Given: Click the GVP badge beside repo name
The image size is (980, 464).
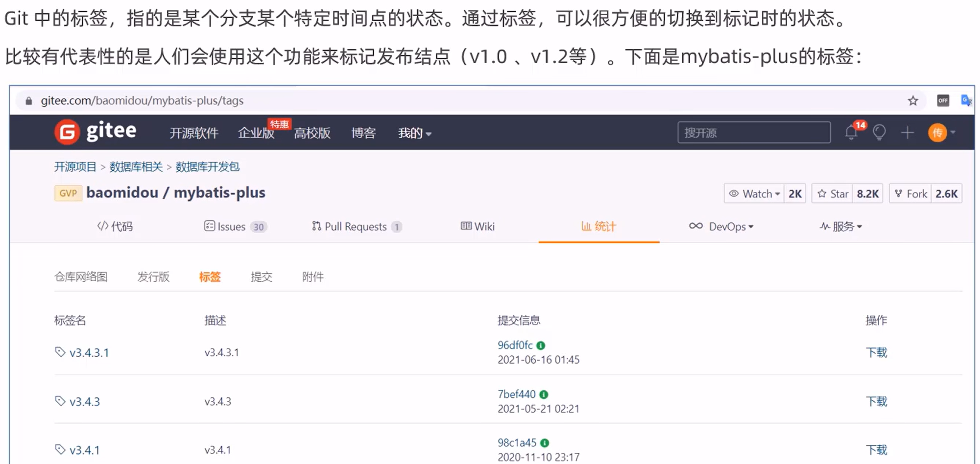Looking at the screenshot, I should [68, 193].
